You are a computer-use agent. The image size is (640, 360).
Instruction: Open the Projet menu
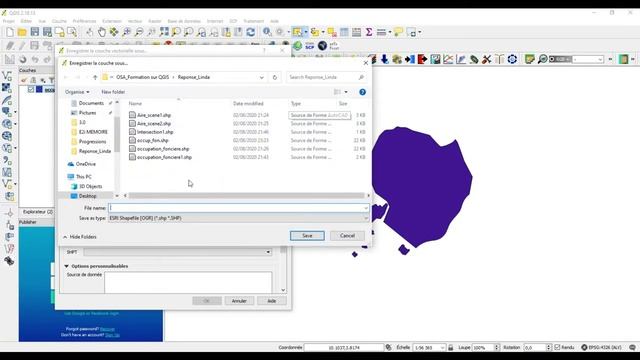tap(9, 21)
